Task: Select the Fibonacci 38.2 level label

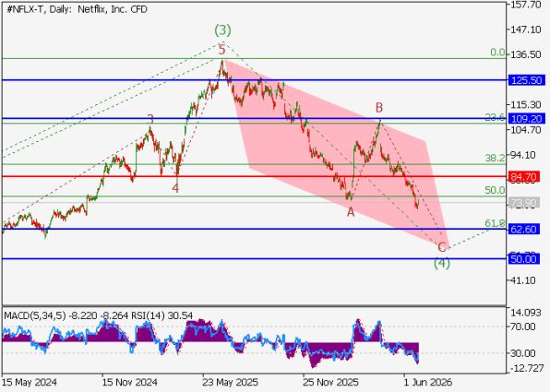Action: click(495, 158)
